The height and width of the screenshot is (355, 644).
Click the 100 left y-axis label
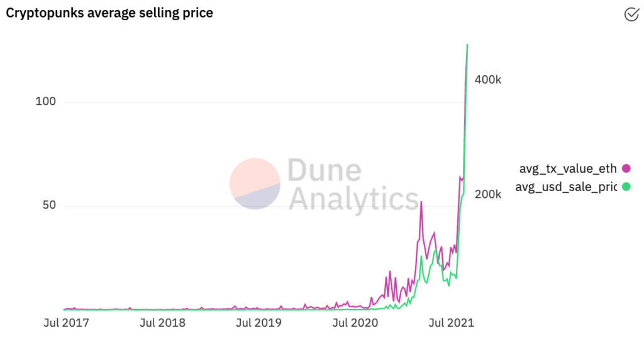[x=45, y=101]
